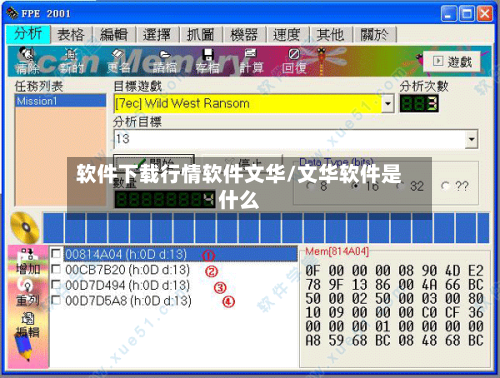The width and height of the screenshot is (500, 378).
Task: Click memory row starting with 0F 00 00
Action: pyautogui.click(x=394, y=271)
